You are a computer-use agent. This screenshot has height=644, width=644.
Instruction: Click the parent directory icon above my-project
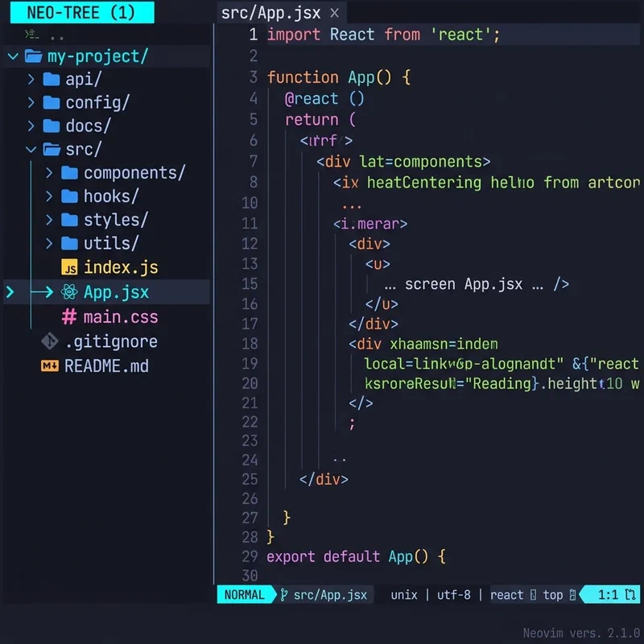[32, 35]
